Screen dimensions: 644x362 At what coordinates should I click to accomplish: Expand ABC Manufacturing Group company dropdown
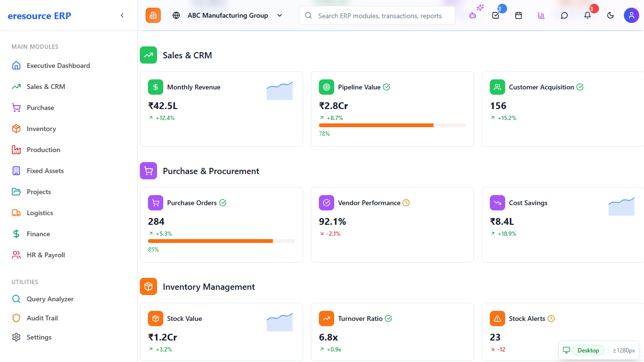pyautogui.click(x=227, y=15)
